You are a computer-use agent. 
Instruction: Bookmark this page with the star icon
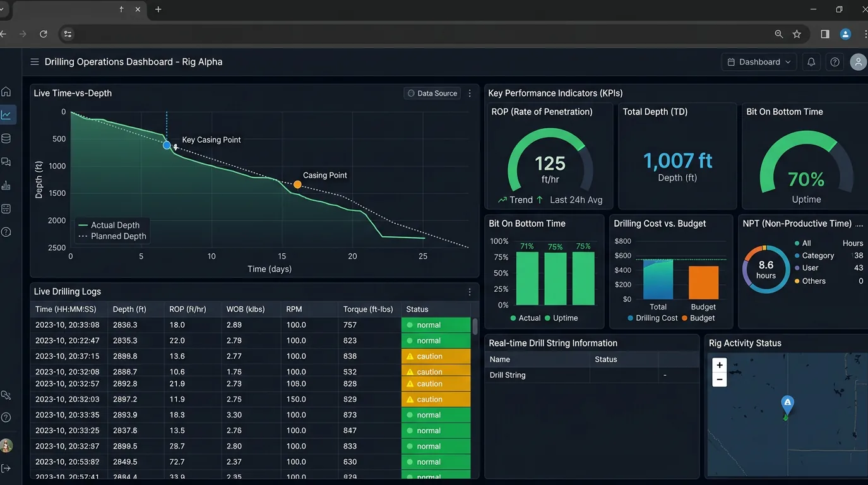[x=797, y=34]
